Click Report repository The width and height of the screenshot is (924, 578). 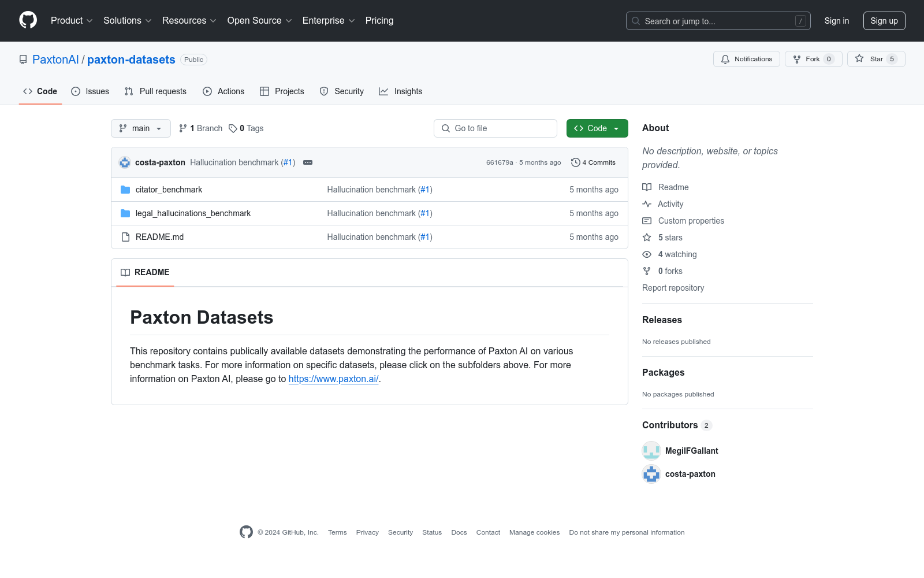[673, 288]
